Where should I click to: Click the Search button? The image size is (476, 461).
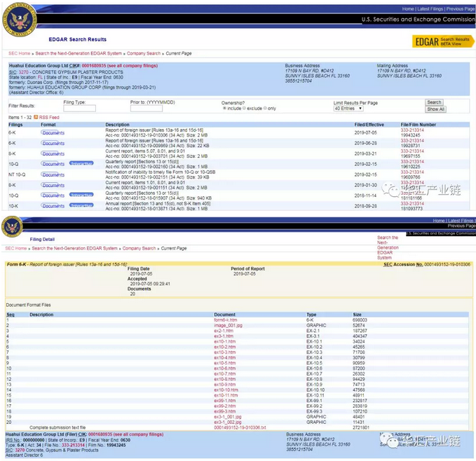(434, 102)
